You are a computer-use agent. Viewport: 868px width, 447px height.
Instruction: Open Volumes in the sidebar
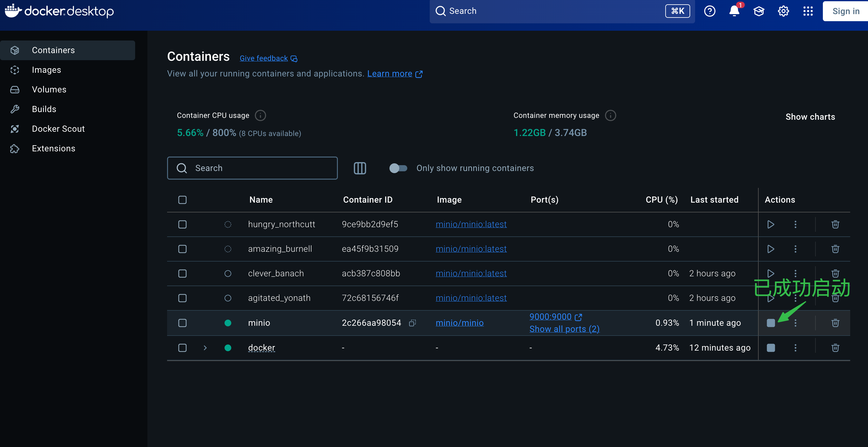49,90
